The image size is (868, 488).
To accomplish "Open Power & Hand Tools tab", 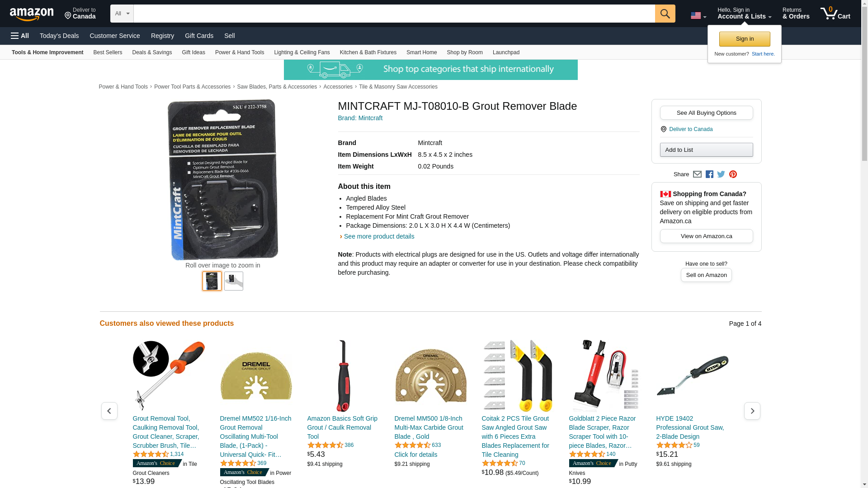I will [240, 52].
